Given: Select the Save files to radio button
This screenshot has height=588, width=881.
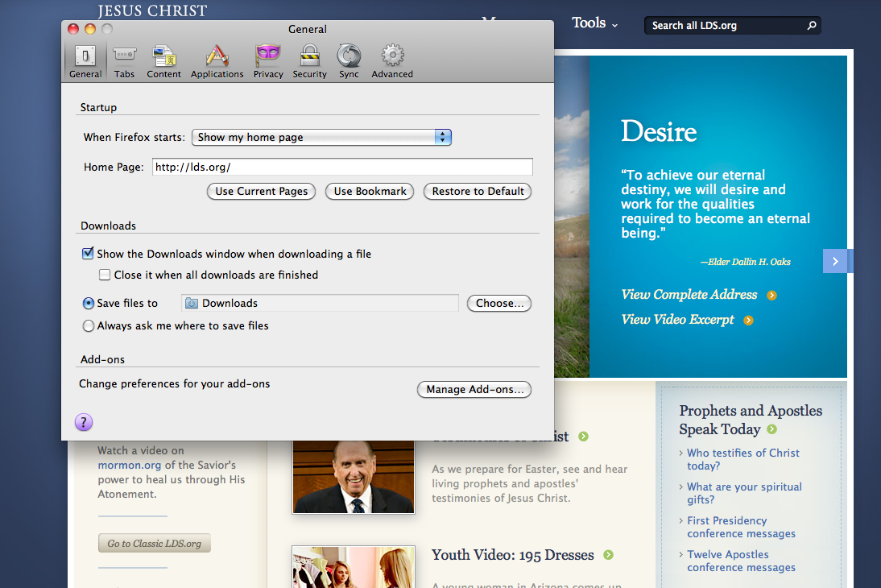Looking at the screenshot, I should coord(89,303).
